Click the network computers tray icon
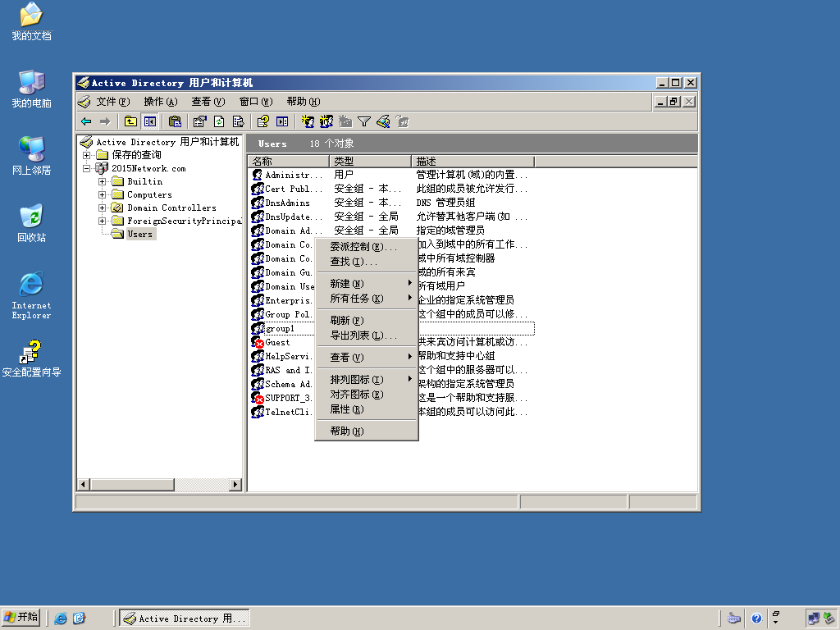 (x=814, y=619)
